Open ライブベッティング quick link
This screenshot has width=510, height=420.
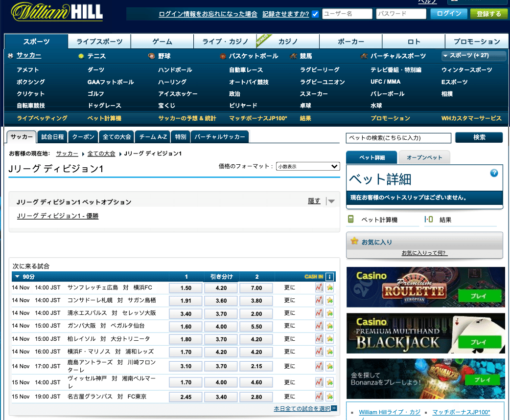coord(42,118)
